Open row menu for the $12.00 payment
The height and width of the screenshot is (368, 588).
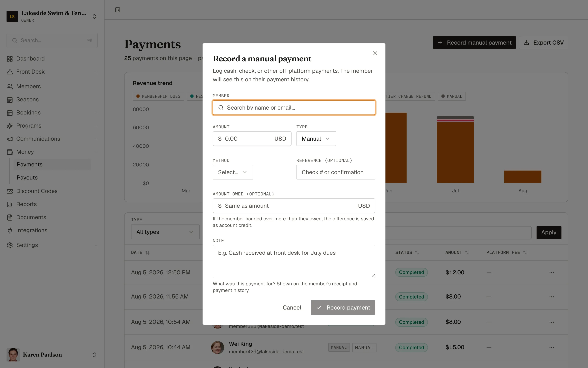[551, 272]
